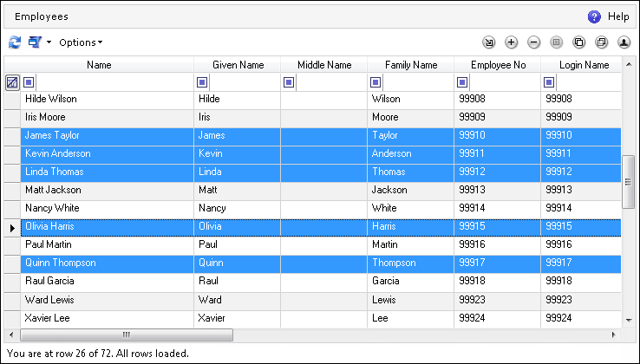This screenshot has height=364, width=640.
Task: Click the 'Olivia' Given Name cell
Action: tap(237, 227)
